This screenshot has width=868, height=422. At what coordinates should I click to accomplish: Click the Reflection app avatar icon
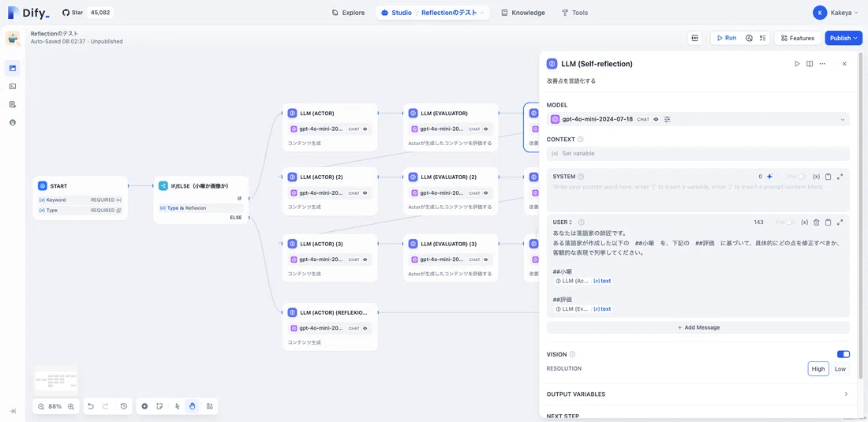(x=13, y=38)
